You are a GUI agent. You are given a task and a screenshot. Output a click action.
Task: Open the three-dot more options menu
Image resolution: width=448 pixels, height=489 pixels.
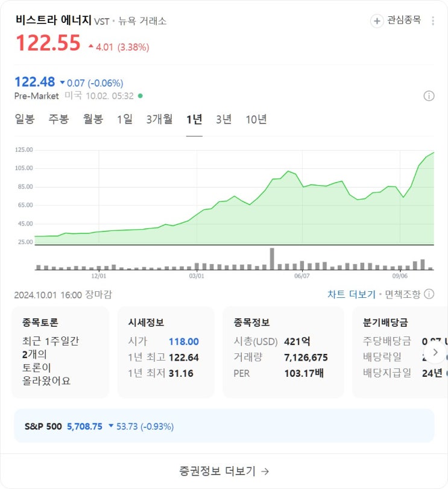coord(433,21)
